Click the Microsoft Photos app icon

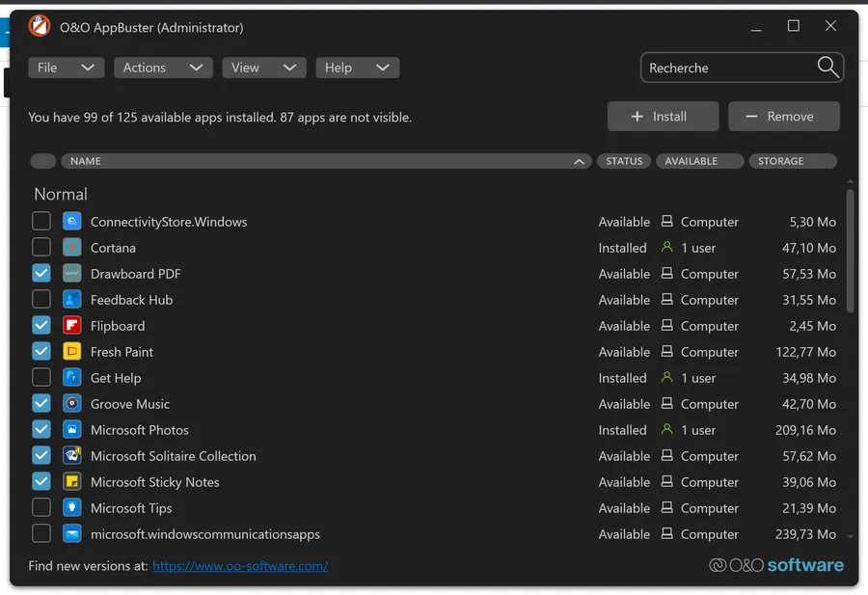[72, 429]
